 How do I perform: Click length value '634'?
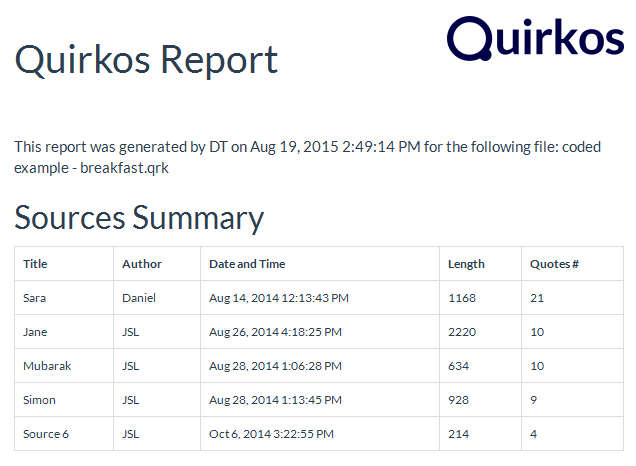[458, 366]
